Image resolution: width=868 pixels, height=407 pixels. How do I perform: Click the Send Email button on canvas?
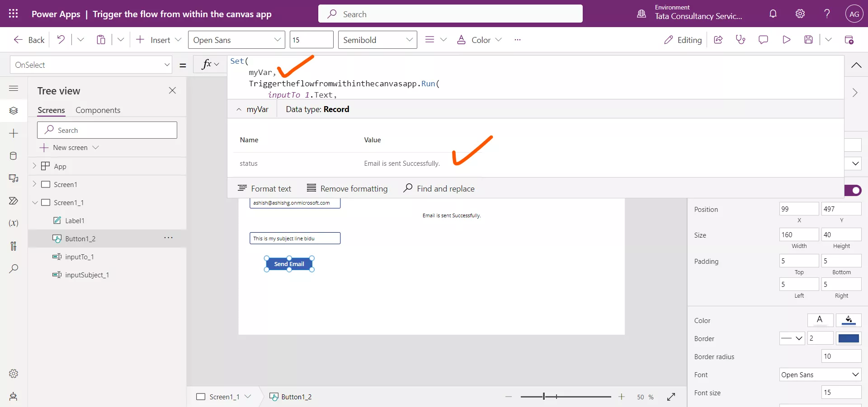pyautogui.click(x=289, y=264)
